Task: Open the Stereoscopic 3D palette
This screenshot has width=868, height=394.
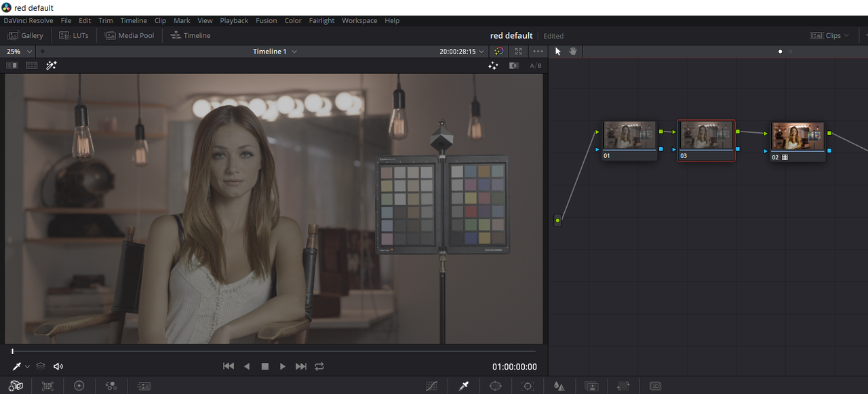Action: pyautogui.click(x=655, y=386)
